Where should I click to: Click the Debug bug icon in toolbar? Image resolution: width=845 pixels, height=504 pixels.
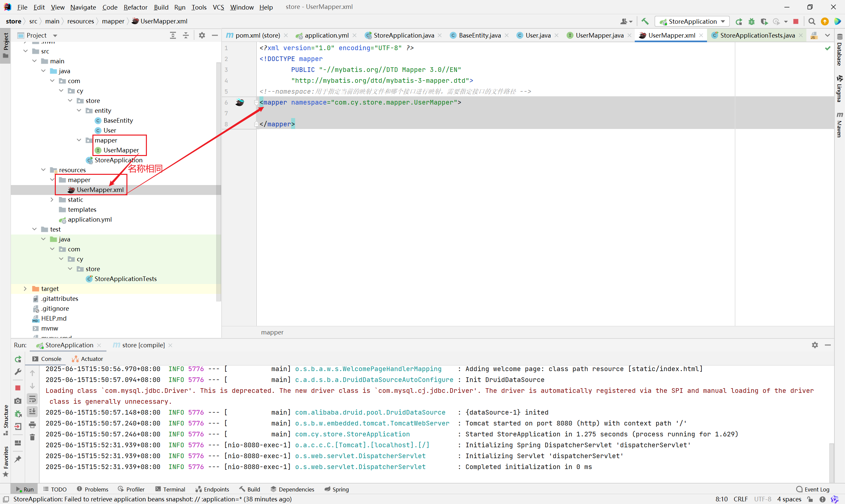coord(752,21)
